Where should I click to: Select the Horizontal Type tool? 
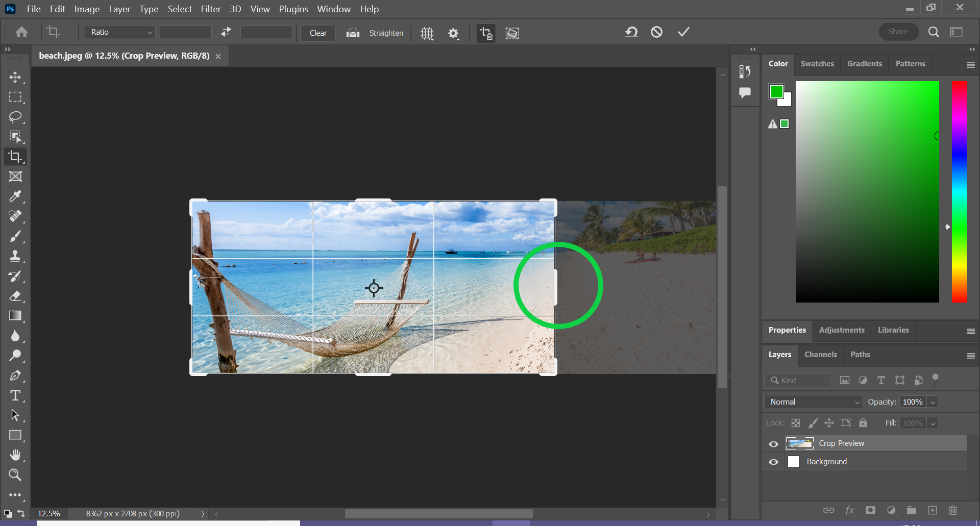[x=15, y=395]
